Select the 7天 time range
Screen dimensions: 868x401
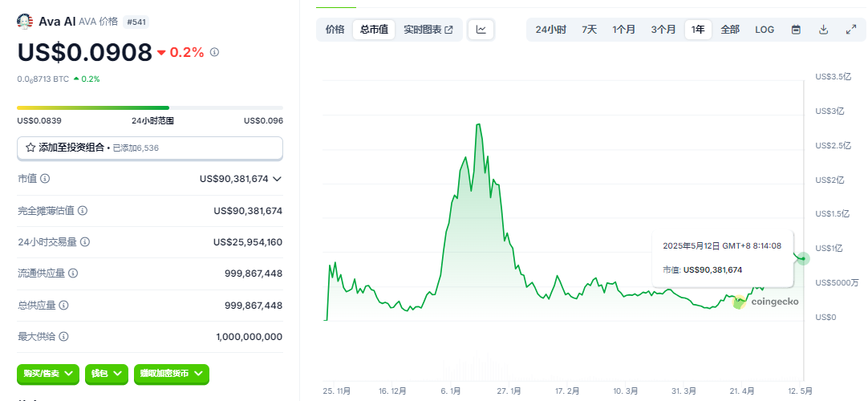[589, 30]
